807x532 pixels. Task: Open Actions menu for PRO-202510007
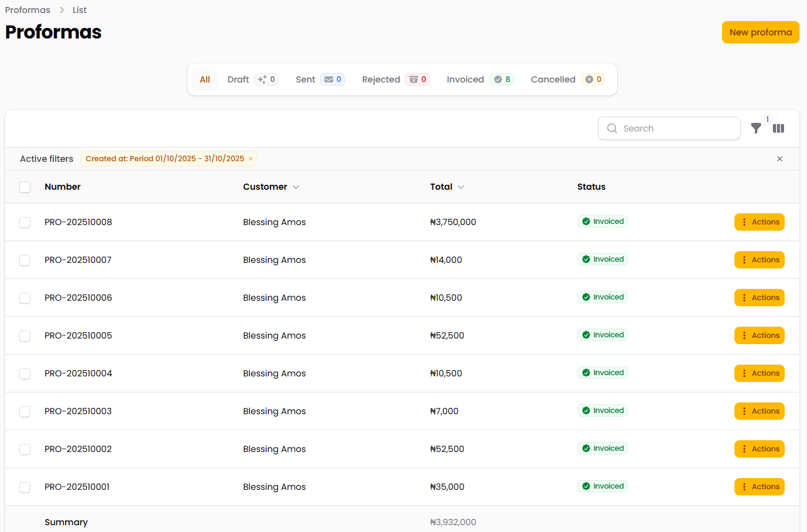[x=759, y=260]
